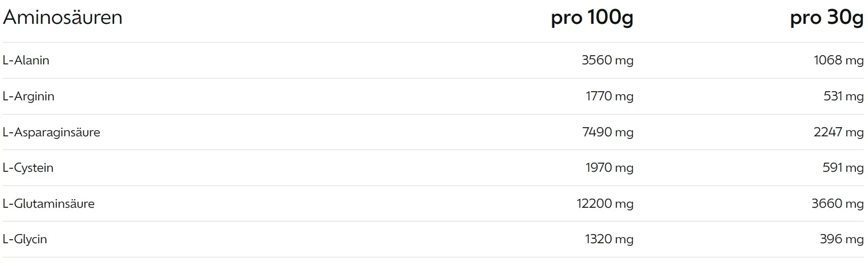Select the 531 mg value
The width and height of the screenshot is (868, 263).
click(x=844, y=96)
